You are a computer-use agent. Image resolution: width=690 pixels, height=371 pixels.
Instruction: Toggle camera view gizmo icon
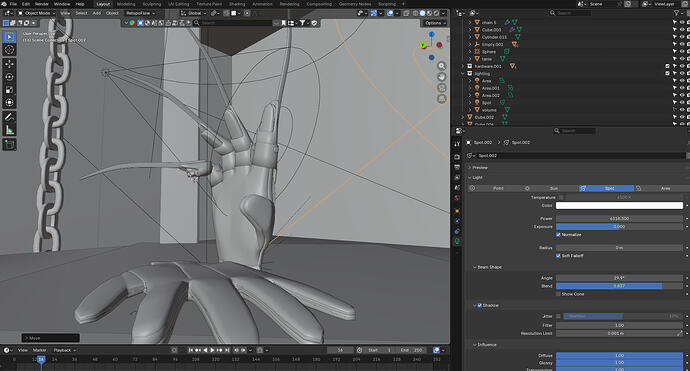tap(441, 88)
